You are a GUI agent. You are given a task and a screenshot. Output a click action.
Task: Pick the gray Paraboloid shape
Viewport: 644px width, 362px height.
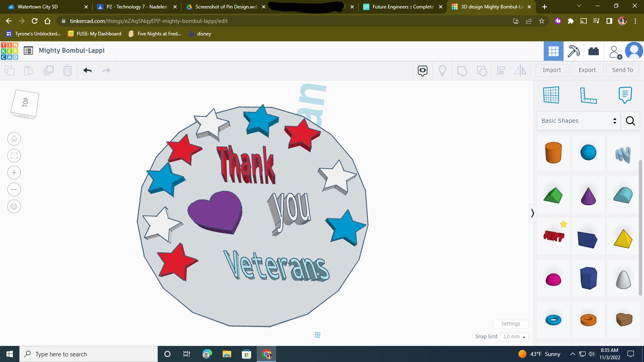[623, 279]
